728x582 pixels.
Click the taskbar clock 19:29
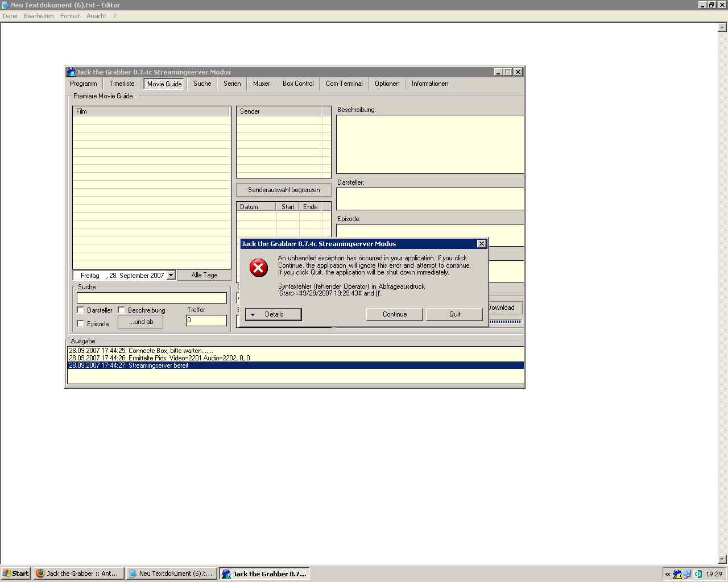coord(714,574)
